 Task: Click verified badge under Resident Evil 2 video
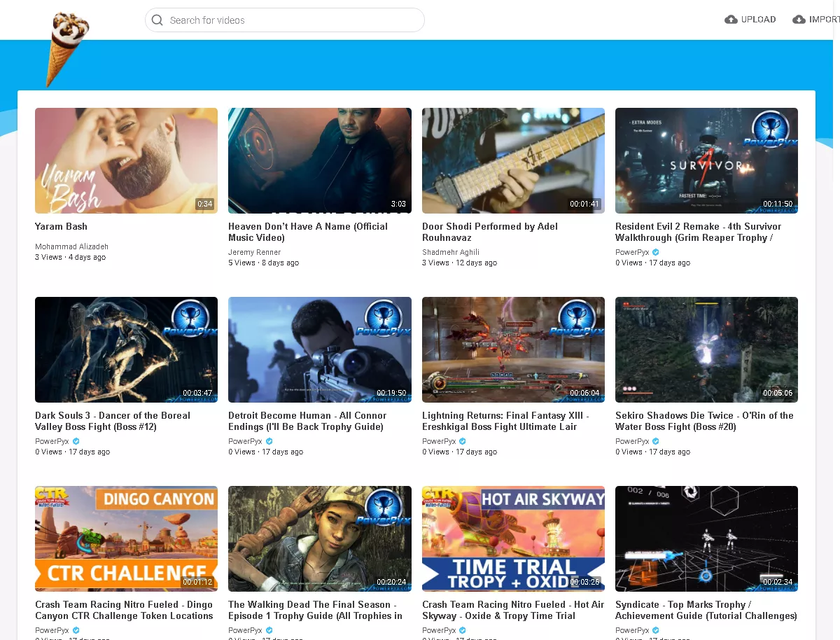pos(656,252)
